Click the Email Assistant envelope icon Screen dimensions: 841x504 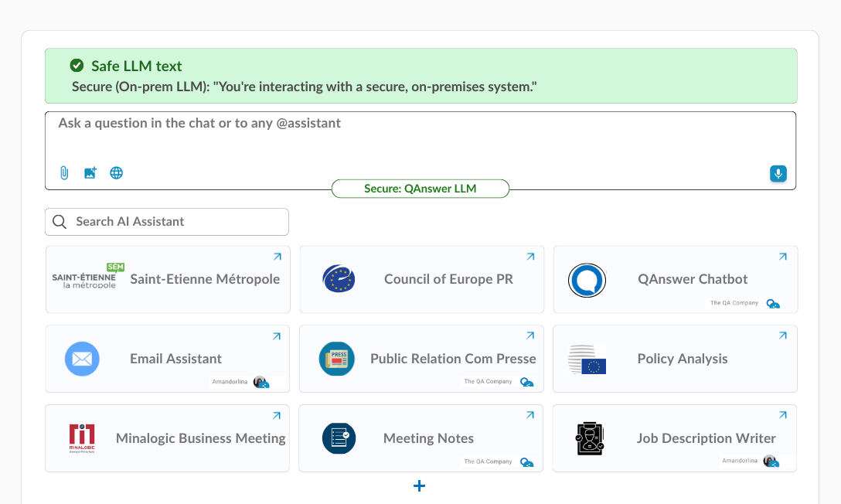[82, 359]
